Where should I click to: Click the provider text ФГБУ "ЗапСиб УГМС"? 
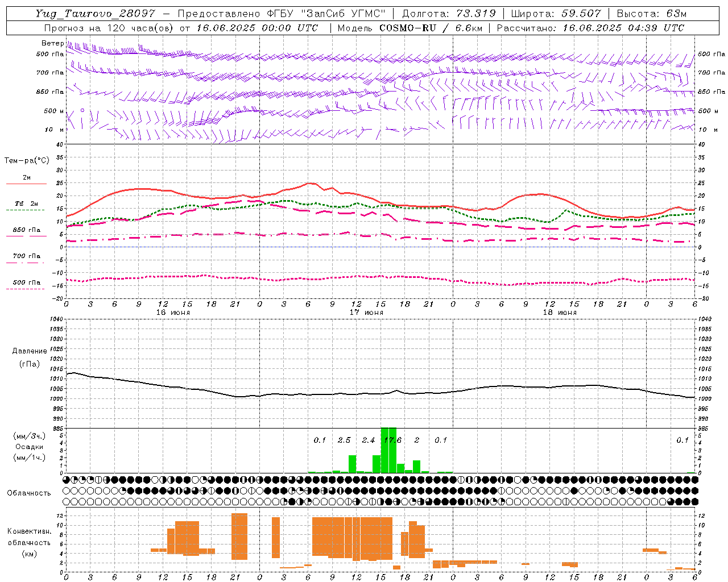point(326,14)
